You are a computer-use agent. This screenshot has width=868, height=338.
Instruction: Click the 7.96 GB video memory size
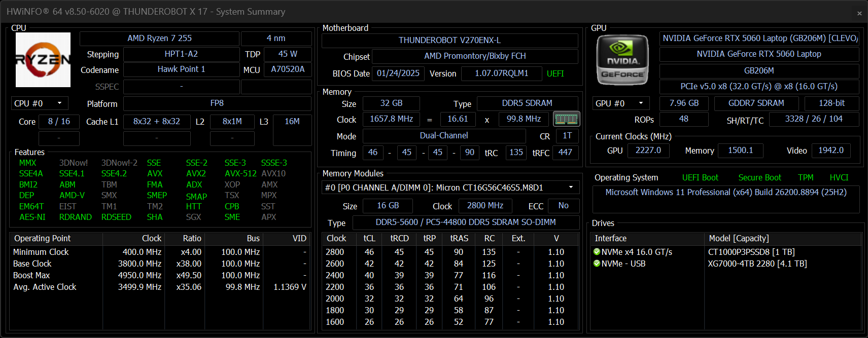click(684, 103)
